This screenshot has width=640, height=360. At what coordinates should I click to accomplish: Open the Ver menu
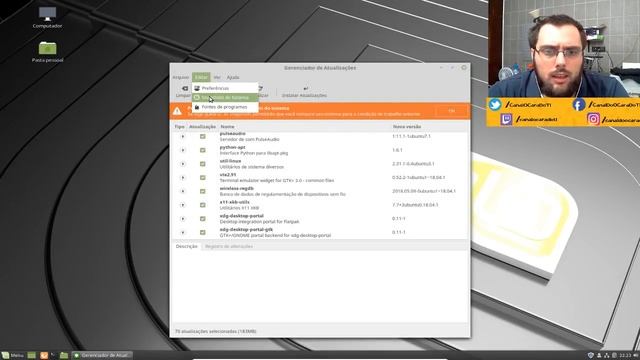(x=217, y=77)
